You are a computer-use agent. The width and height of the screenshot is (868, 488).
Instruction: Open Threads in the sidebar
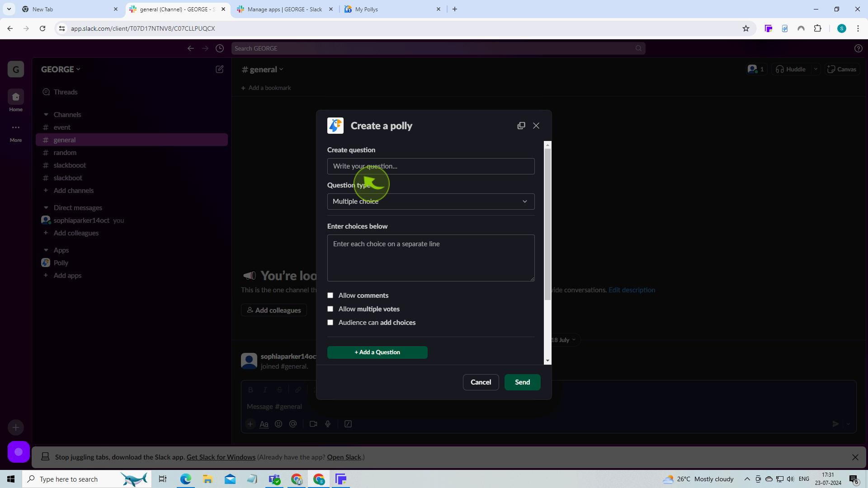pos(66,92)
